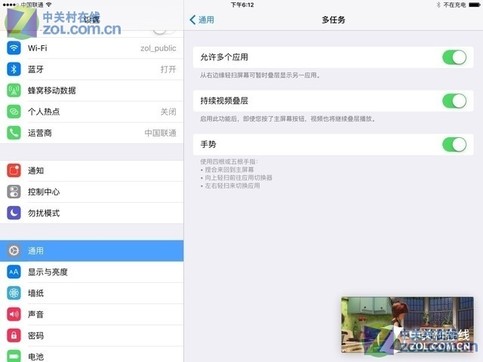Turn off the Gestures (手势) switch
The width and height of the screenshot is (483, 362).
(454, 145)
